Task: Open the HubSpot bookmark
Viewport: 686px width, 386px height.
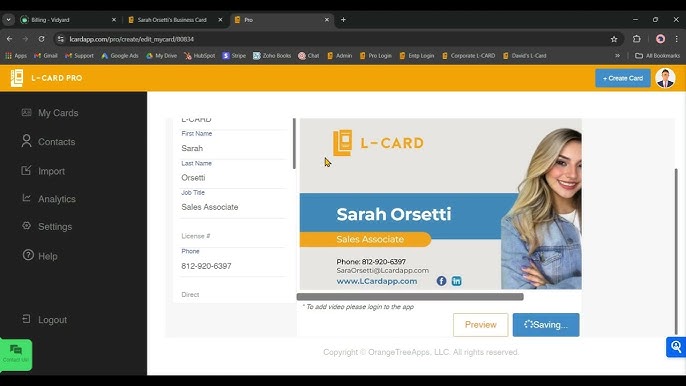Action: click(x=200, y=56)
